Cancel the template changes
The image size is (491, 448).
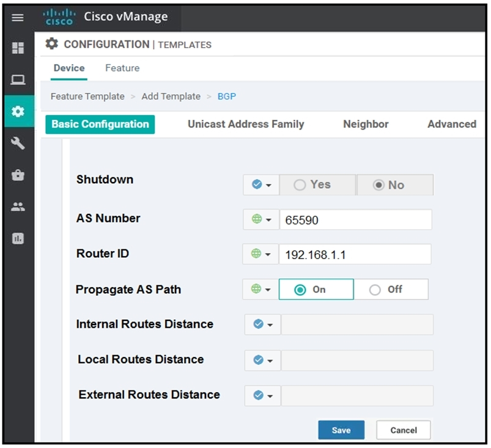pyautogui.click(x=404, y=430)
